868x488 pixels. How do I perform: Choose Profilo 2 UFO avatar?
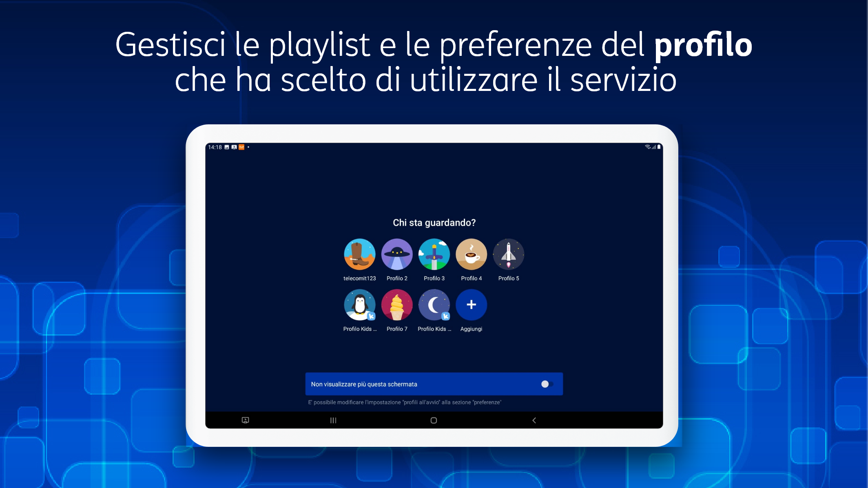(x=397, y=254)
